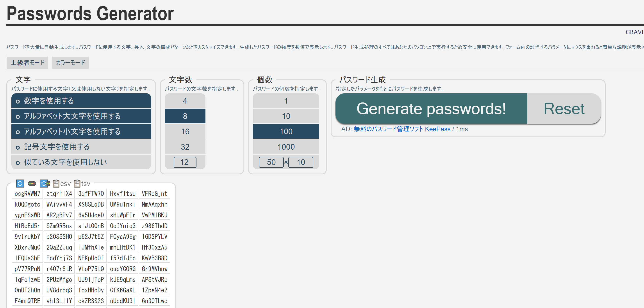644x308 pixels.
Task: Toggle 数字を使用する option
Action: pyautogui.click(x=81, y=101)
